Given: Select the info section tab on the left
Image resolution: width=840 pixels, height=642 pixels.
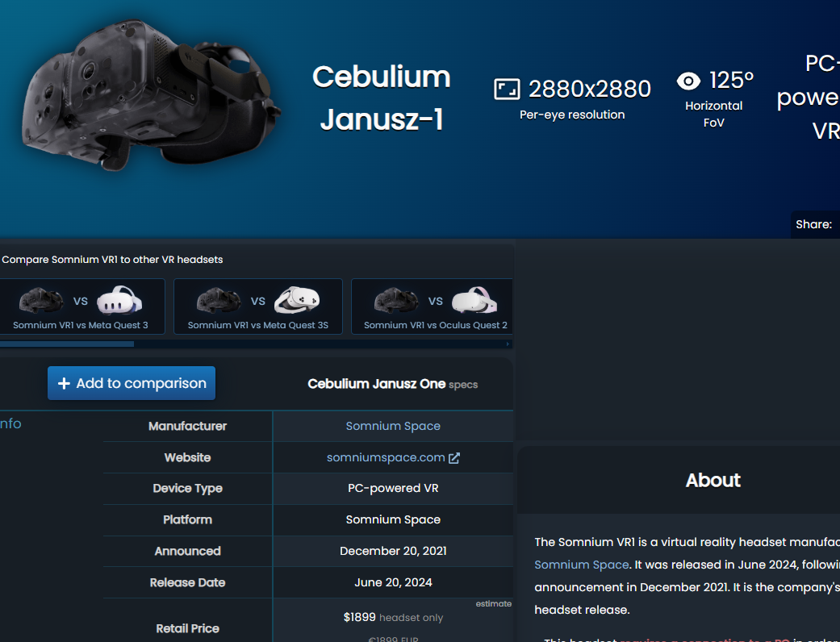Looking at the screenshot, I should pyautogui.click(x=10, y=423).
